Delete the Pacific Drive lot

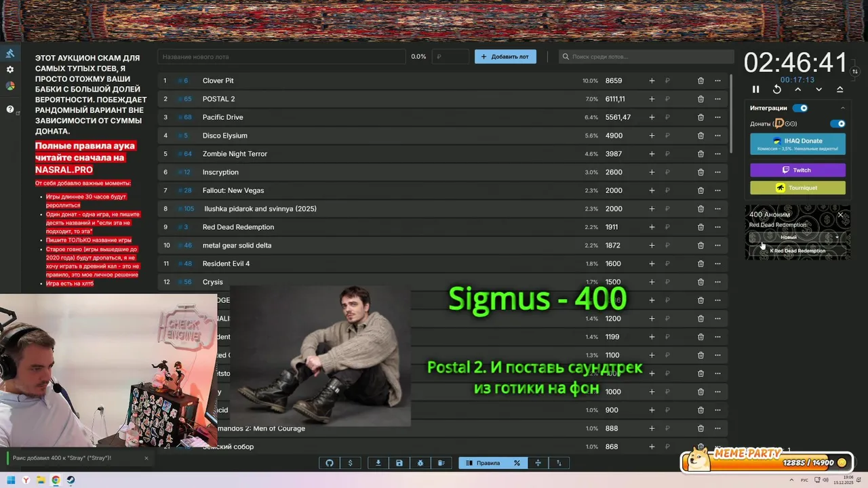701,117
